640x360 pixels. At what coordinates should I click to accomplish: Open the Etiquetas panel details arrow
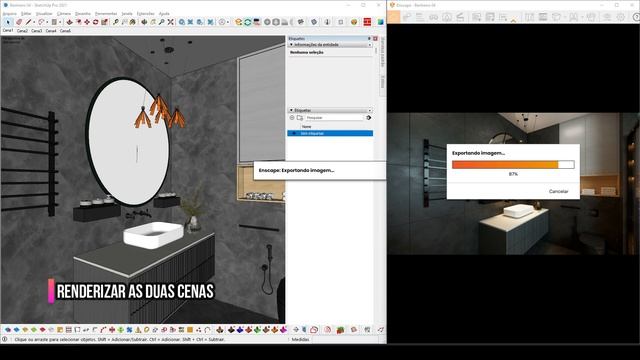370,110
